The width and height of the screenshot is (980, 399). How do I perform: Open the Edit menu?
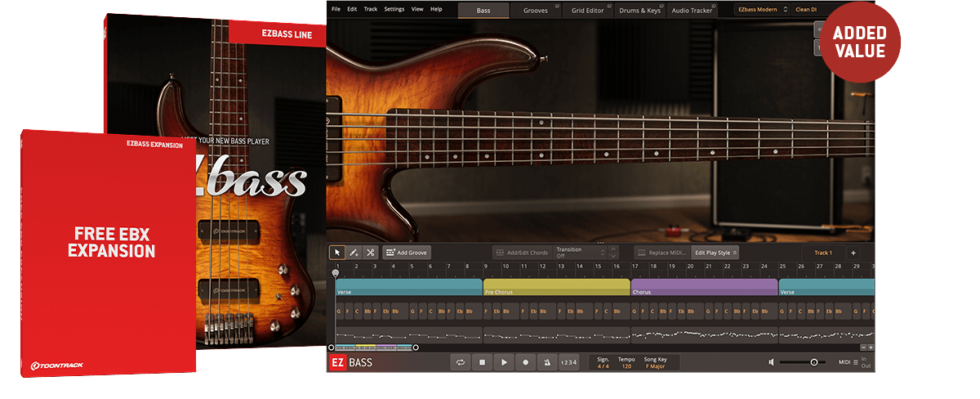coord(352,9)
